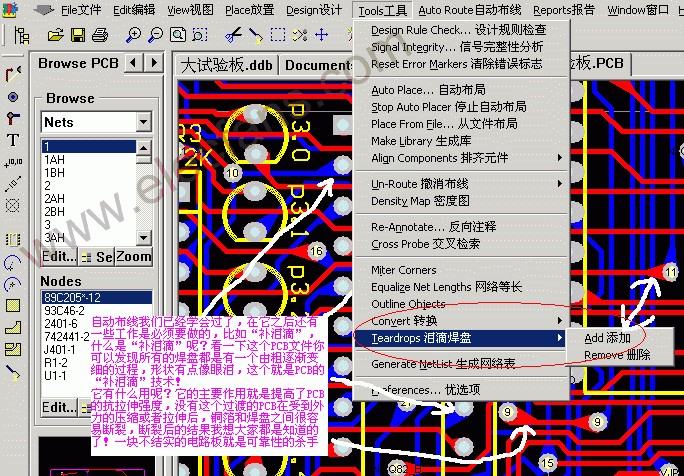Image resolution: width=684 pixels, height=476 pixels.
Task: Select the Place Text (T) tool
Action: pos(12,140)
